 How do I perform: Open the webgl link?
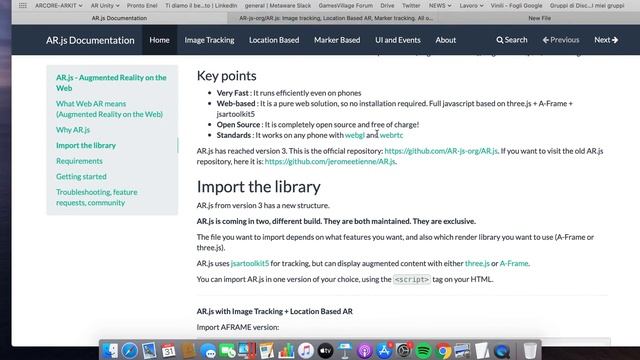pyautogui.click(x=355, y=135)
